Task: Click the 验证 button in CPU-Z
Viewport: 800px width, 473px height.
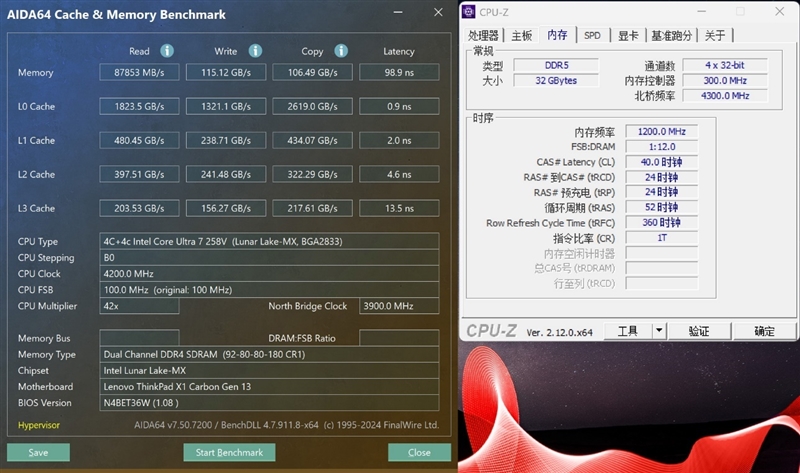Action: click(x=699, y=331)
